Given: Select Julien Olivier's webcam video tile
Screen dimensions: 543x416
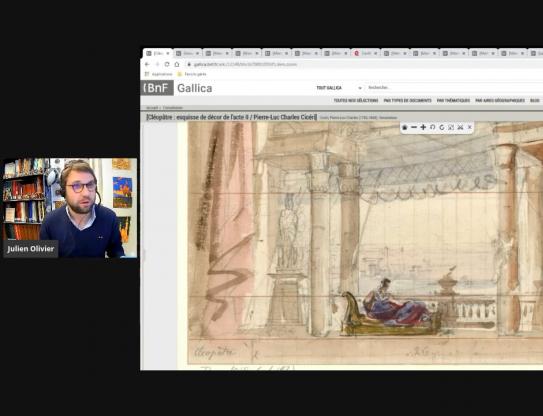Looking at the screenshot, I should tap(70, 208).
